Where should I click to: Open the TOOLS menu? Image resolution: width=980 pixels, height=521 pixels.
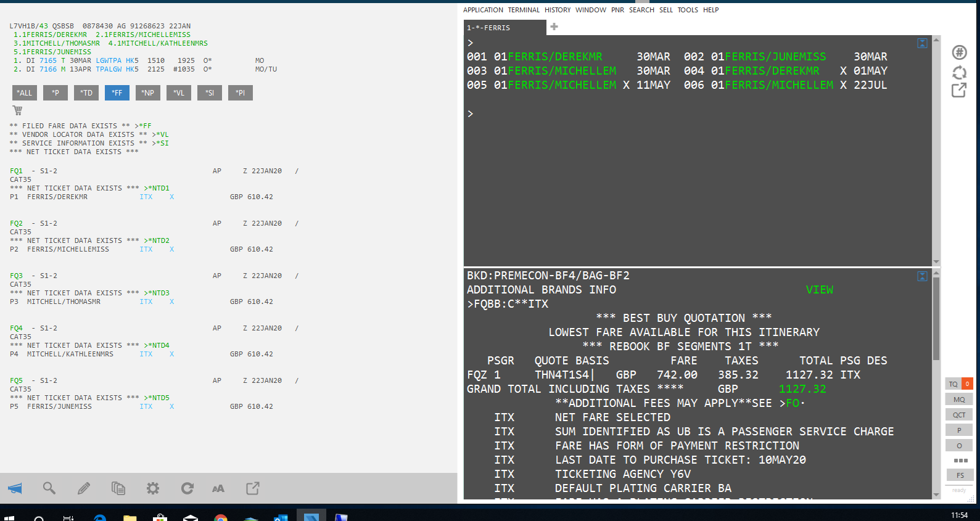click(x=688, y=10)
